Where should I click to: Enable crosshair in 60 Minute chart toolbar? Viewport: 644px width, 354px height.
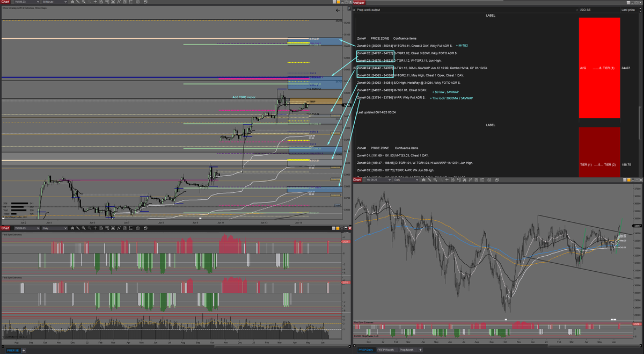96,3
